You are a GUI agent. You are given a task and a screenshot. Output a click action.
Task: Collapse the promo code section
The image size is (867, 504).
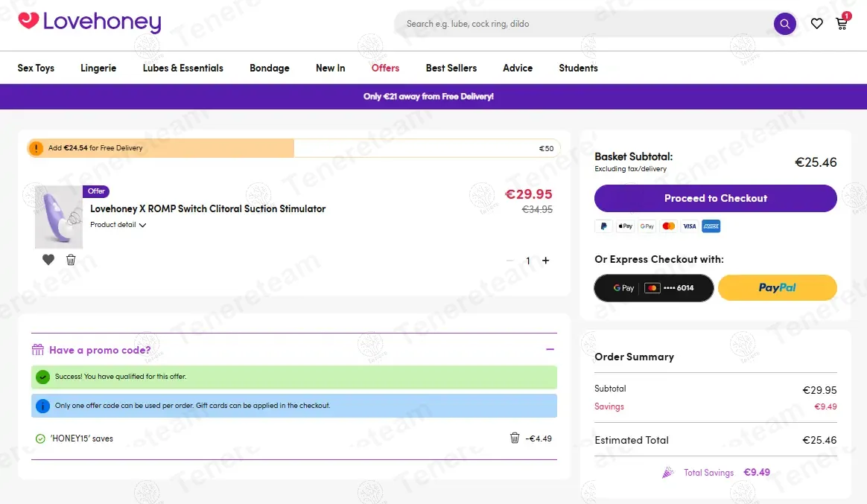(x=550, y=349)
